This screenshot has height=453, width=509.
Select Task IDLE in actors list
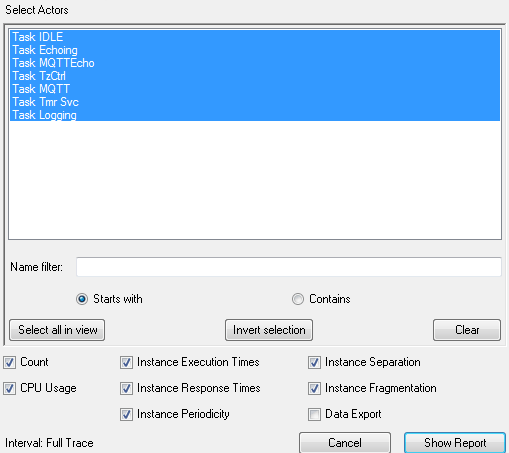click(255, 37)
